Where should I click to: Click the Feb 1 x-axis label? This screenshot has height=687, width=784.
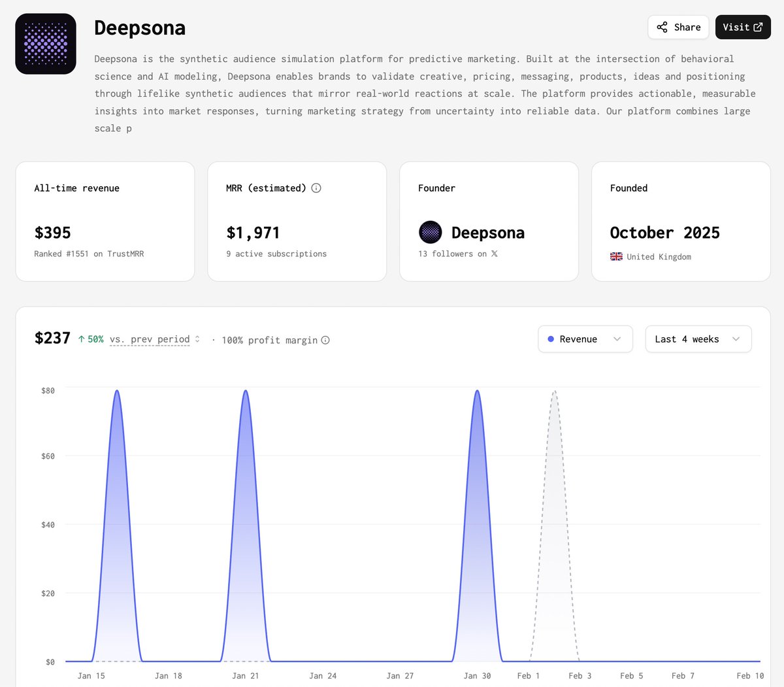click(x=528, y=675)
